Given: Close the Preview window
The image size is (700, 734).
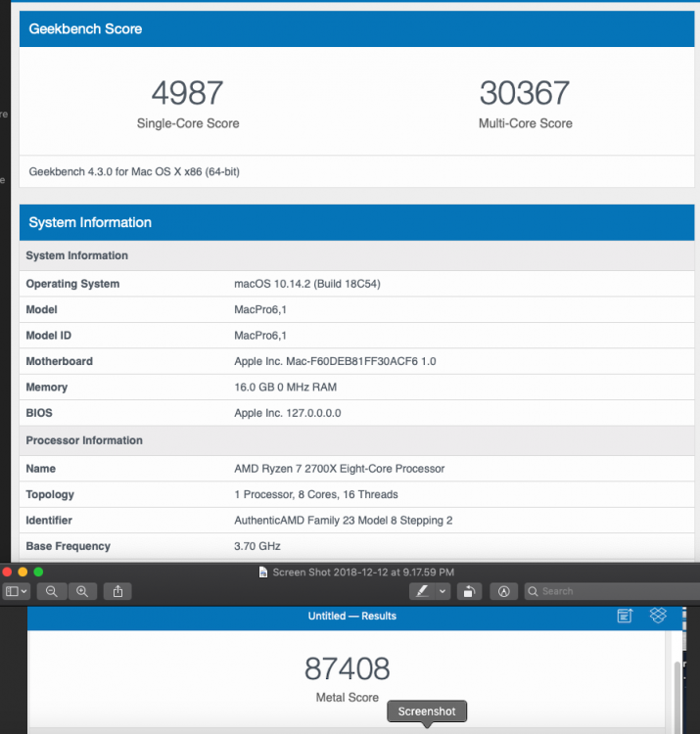Looking at the screenshot, I should coord(7,572).
